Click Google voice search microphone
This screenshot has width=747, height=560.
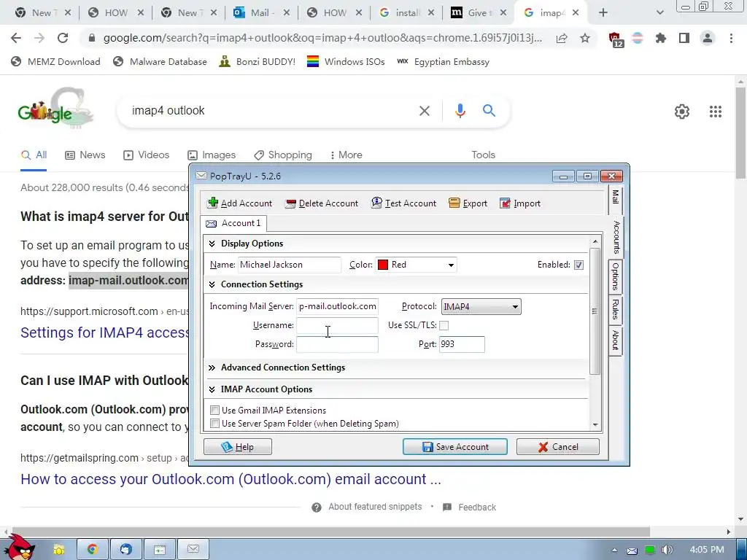(x=460, y=111)
